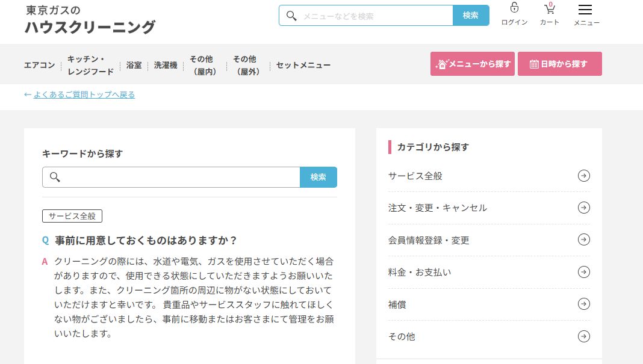
Task: Open the shopping cart icon
Action: coord(549,8)
